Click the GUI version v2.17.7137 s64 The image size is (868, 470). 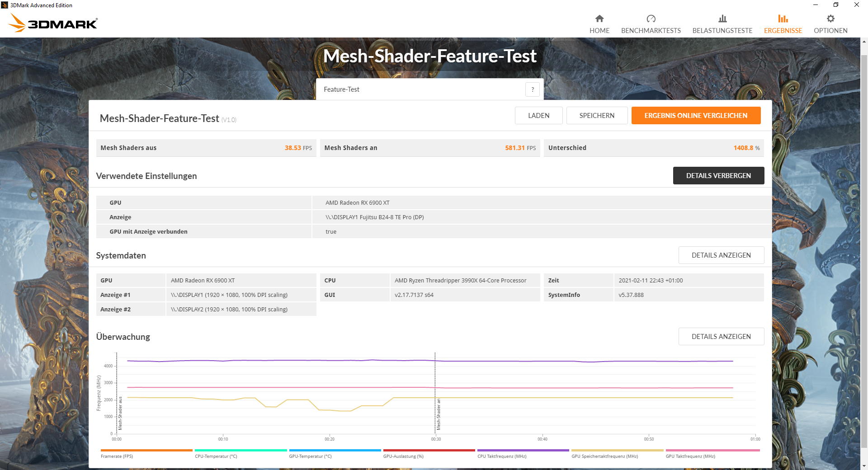[x=414, y=295]
